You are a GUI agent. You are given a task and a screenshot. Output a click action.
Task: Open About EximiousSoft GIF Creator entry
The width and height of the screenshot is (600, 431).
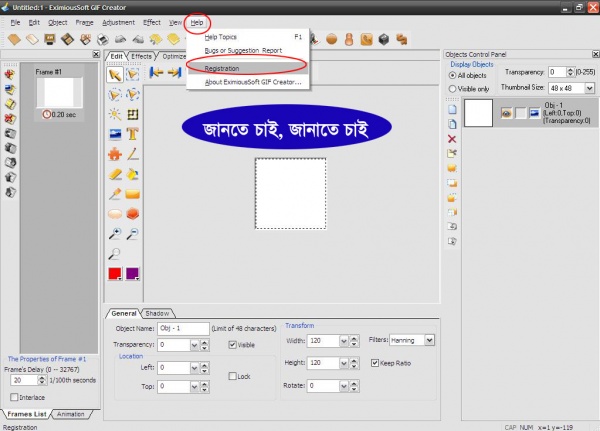click(x=247, y=82)
